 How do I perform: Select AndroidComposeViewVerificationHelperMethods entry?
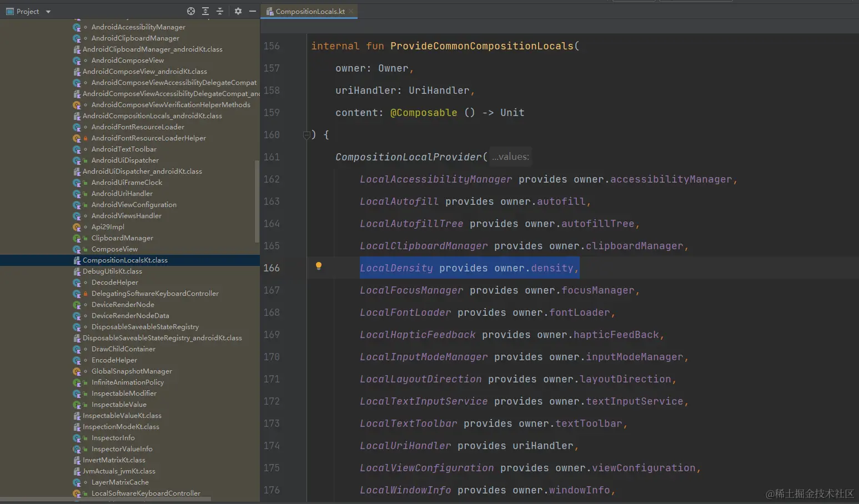coord(170,105)
